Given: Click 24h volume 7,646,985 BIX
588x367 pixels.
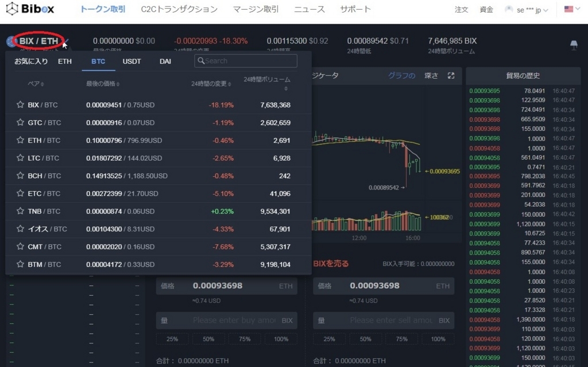Looking at the screenshot, I should 452,41.
